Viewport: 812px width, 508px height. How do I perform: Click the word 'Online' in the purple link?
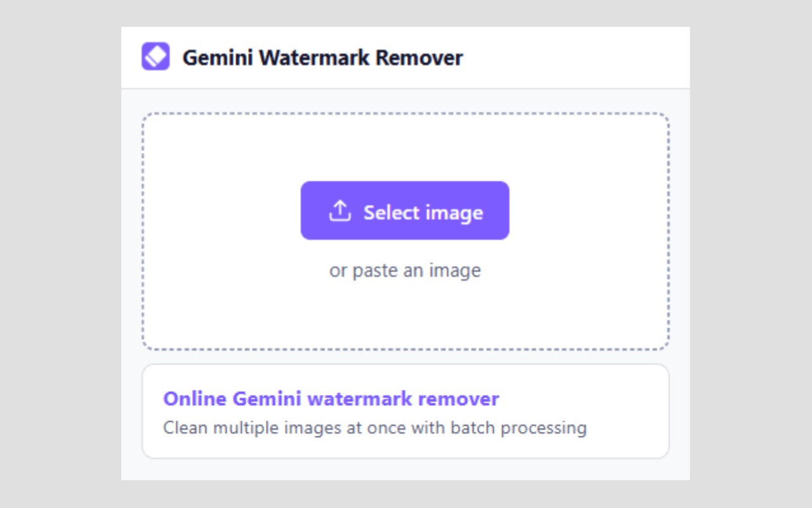tap(195, 399)
